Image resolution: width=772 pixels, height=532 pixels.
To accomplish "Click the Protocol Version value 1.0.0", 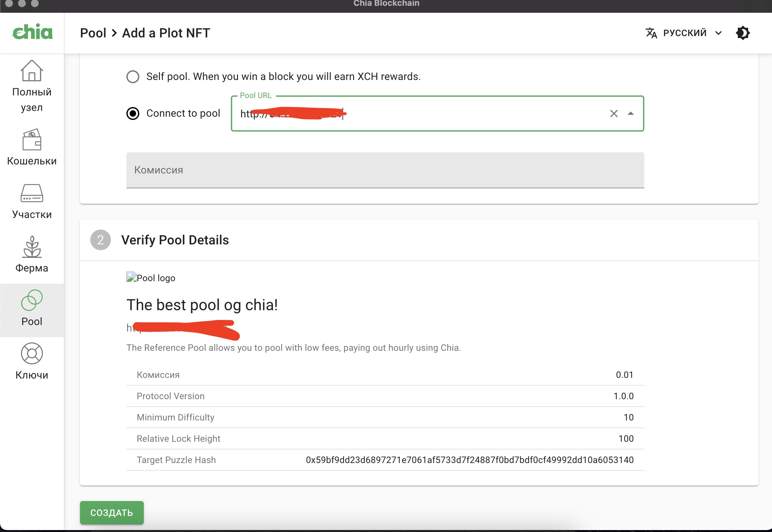I will pos(623,396).
